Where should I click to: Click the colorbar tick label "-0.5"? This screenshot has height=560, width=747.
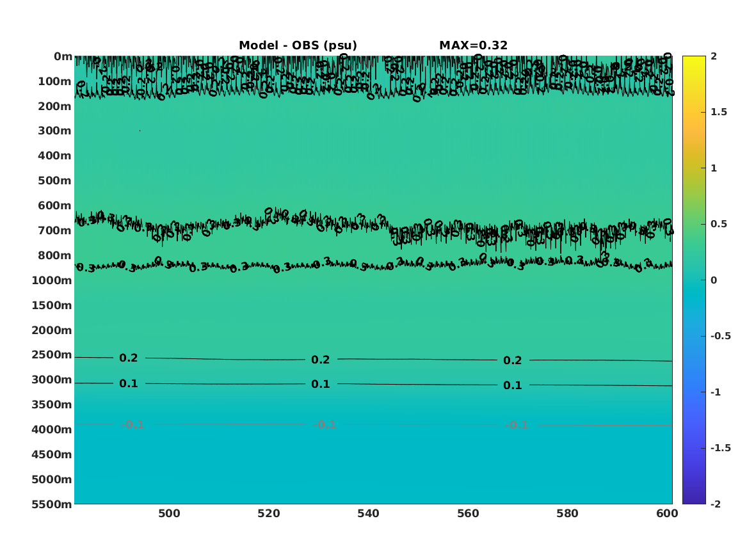[720, 336]
